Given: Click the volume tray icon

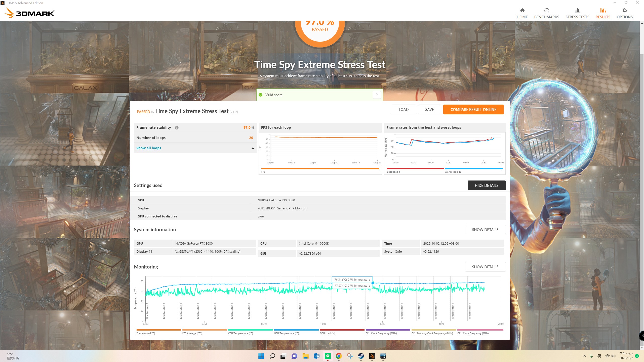Looking at the screenshot, I should point(613,356).
